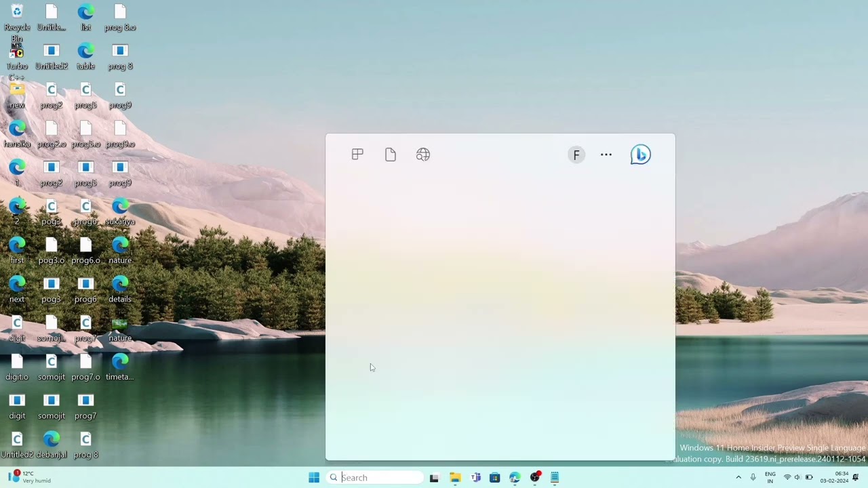868x488 pixels.
Task: Select the 'timeta...' Edge file on desktop
Action: pos(120,367)
